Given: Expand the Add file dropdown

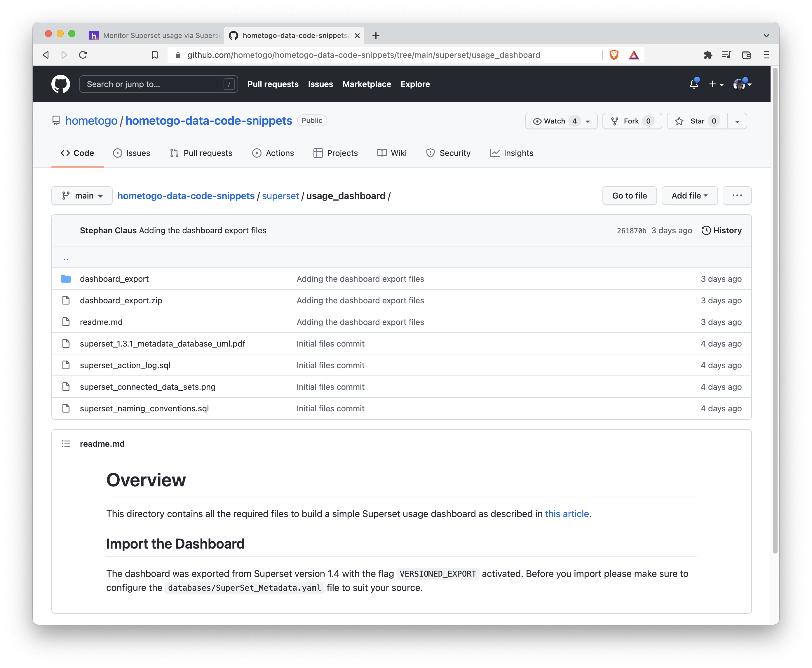Looking at the screenshot, I should pyautogui.click(x=689, y=196).
